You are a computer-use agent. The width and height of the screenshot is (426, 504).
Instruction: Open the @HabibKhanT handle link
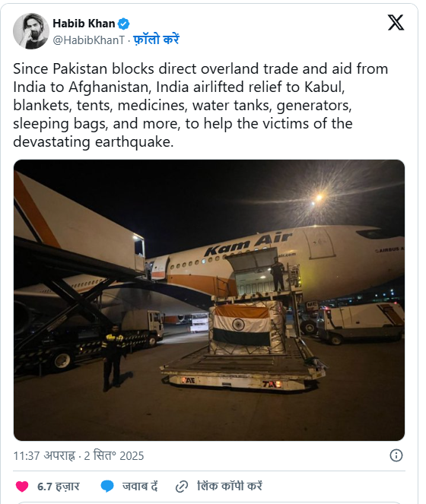88,40
